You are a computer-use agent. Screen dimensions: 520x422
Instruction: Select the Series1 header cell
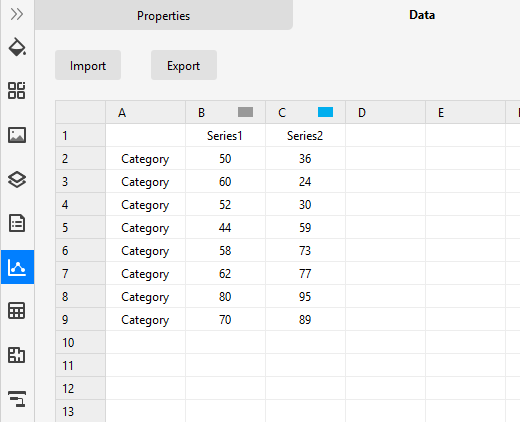click(x=225, y=136)
